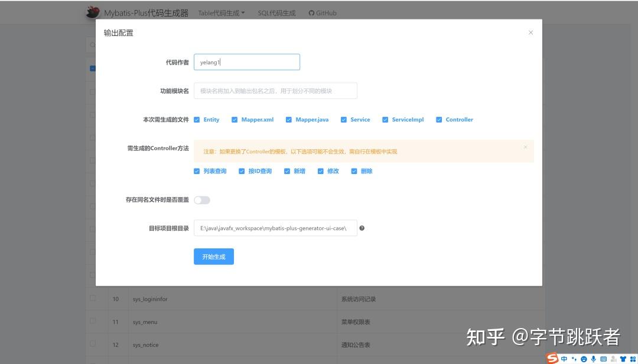Enable the overwrite same-name files toggle
638x364 pixels.
pos(201,200)
